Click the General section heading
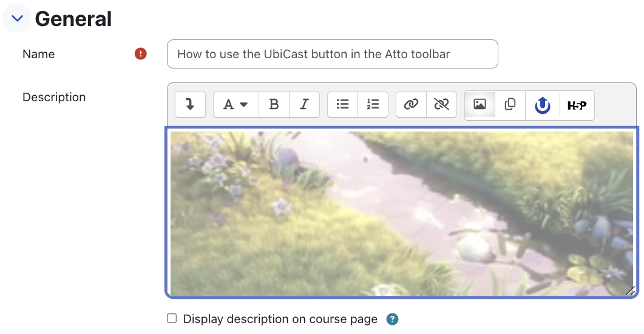Viewport: 644px width, 334px height. pos(73,19)
